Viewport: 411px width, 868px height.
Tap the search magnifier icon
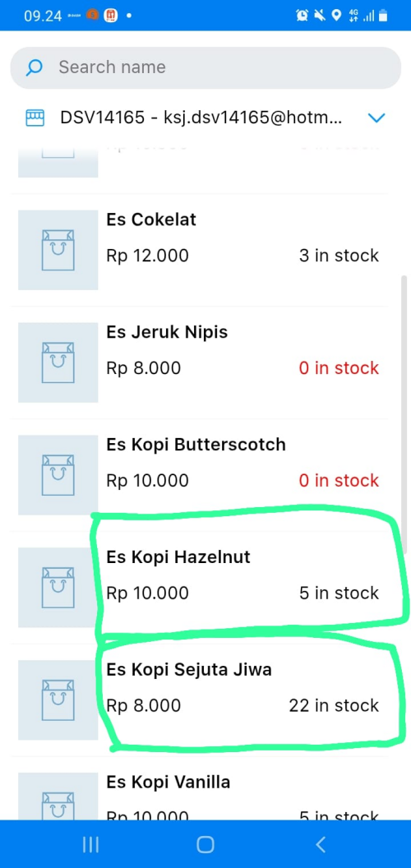[35, 68]
